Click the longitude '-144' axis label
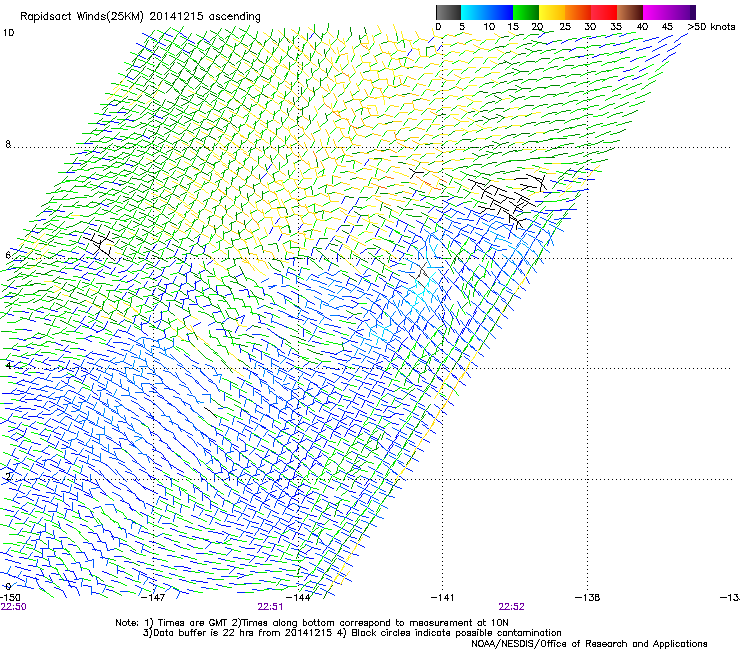Screen dimensions: 740x650 [x=298, y=598]
